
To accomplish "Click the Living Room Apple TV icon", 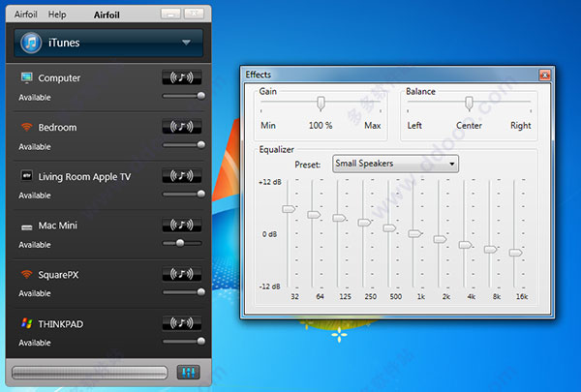I will 27,176.
